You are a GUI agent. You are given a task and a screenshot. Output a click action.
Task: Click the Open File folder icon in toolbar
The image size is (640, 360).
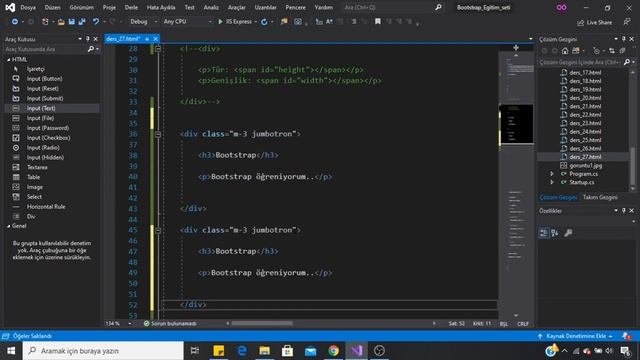click(61, 22)
